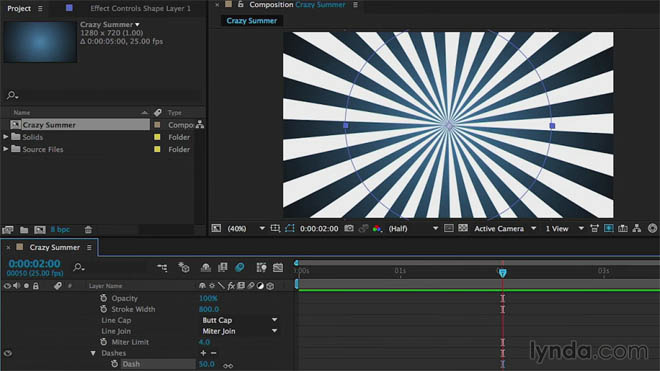The width and height of the screenshot is (660, 371).
Task: Open the Graph Editor icon in timeline
Action: click(x=278, y=267)
